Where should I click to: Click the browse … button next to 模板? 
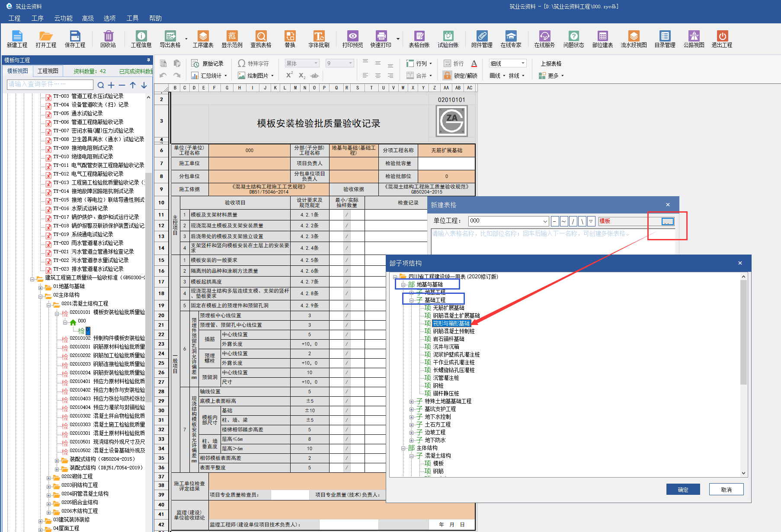click(x=667, y=221)
